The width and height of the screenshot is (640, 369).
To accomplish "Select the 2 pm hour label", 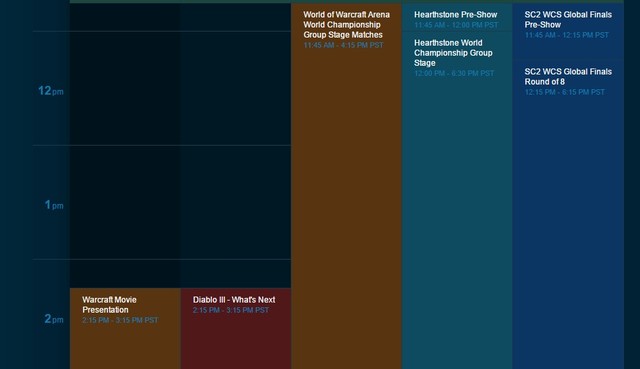I will pyautogui.click(x=53, y=318).
